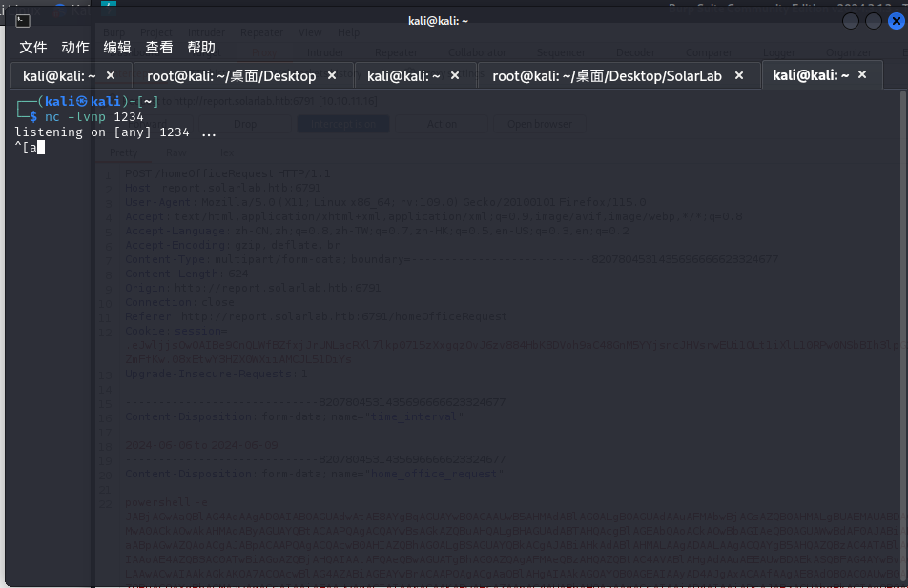Click the 'nc -lvnp 1234' command text
Image resolution: width=908 pixels, height=588 pixels.
point(93,117)
